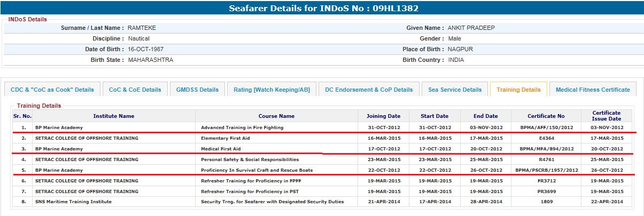Screen dimensions: 644x216
Task: Click the Certificate Issue Date column header
Action: click(606, 116)
